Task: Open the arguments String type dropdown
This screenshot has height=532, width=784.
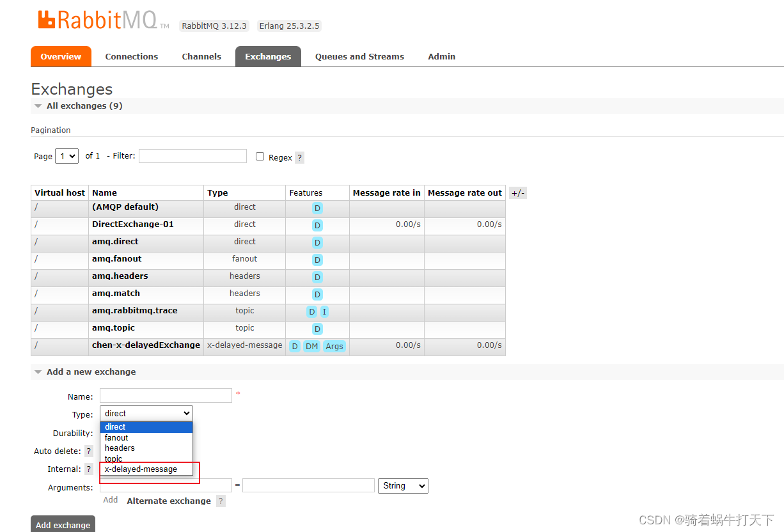Action: click(x=403, y=486)
